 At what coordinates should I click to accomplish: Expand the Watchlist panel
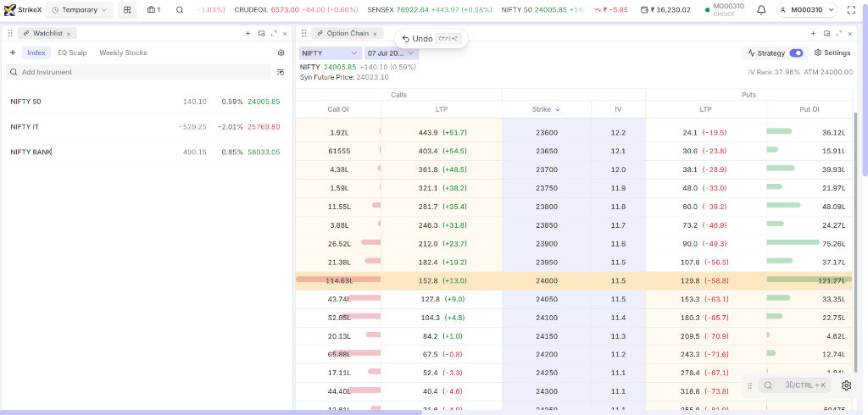click(x=274, y=34)
